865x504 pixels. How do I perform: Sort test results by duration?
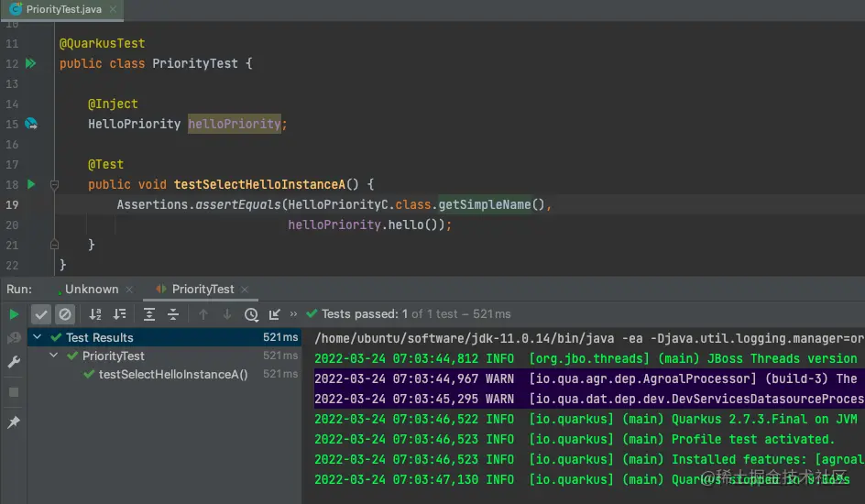120,314
